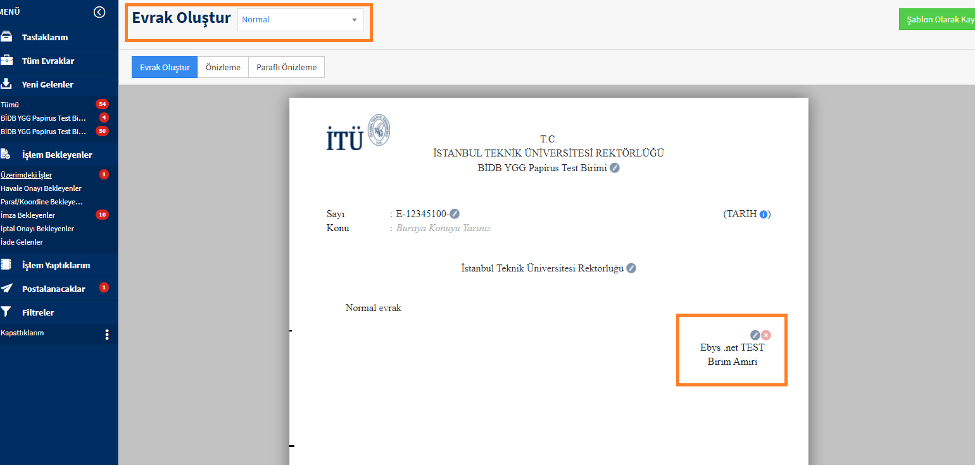
Task: Click the Tüm Evraklar briefcase icon
Action: click(x=6, y=60)
